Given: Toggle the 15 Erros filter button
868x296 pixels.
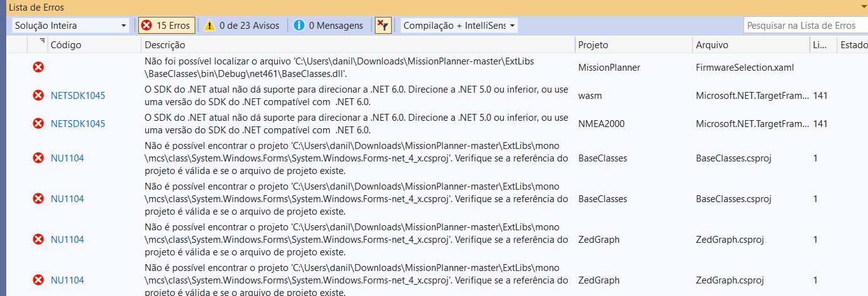Looking at the screenshot, I should 167,26.
